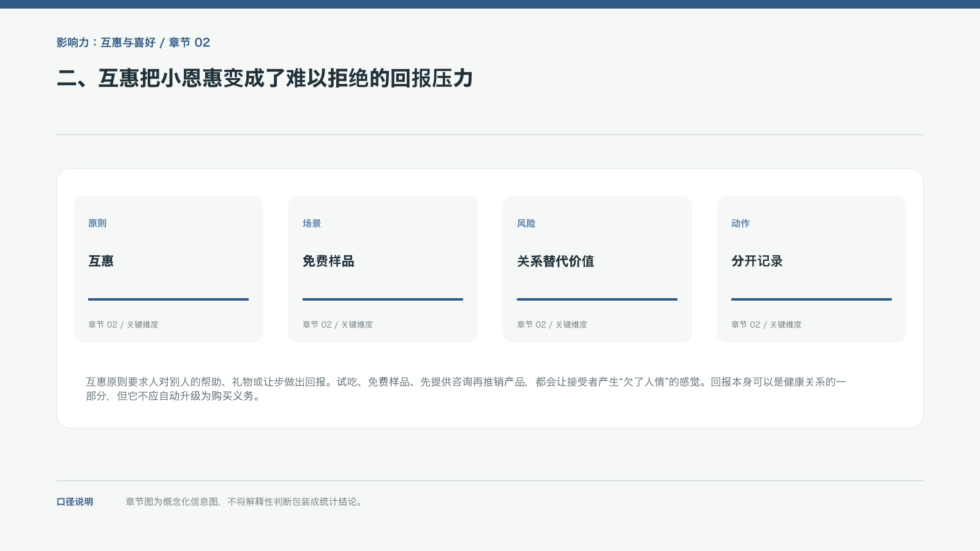
Task: Select the 免费样品 card heading
Action: (328, 261)
